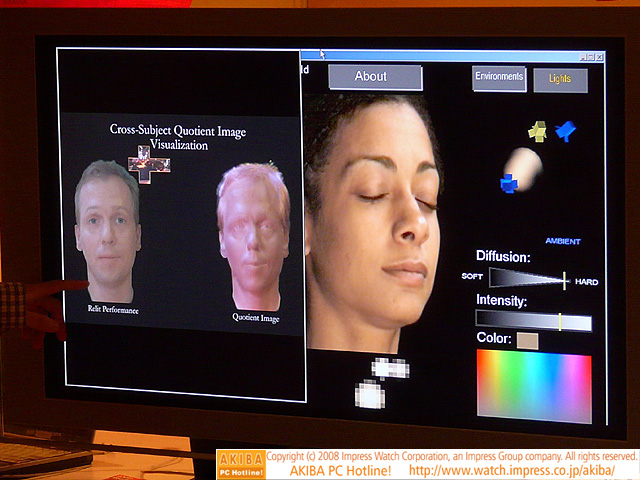Image resolution: width=640 pixels, height=480 pixels.
Task: Select the upper-right blue light icon
Action: 566,131
